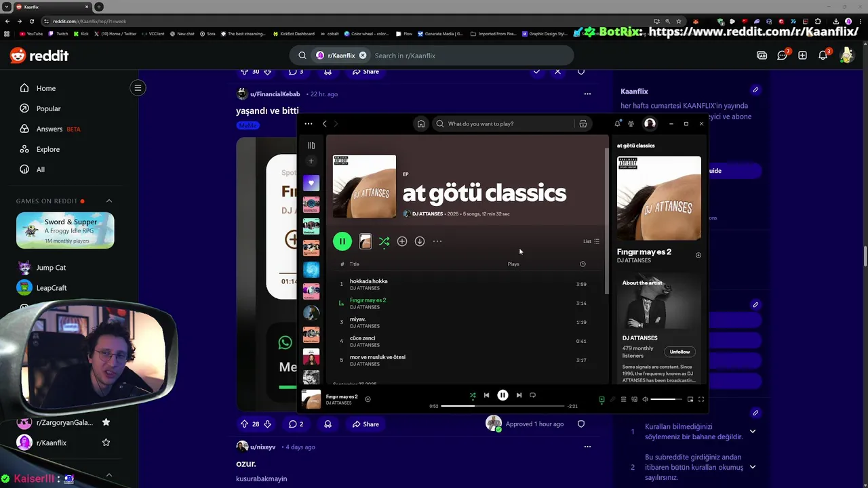Open Spotify's What's New notifications bell

pyautogui.click(x=617, y=124)
